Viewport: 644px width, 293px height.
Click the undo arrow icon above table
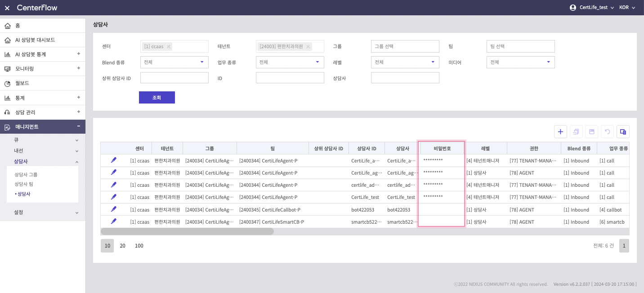607,131
